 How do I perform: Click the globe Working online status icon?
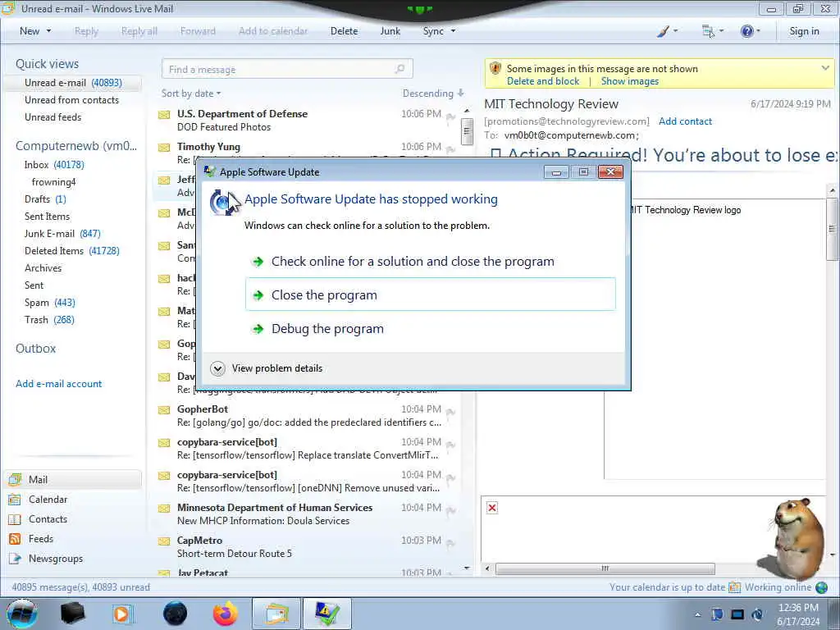(821, 587)
